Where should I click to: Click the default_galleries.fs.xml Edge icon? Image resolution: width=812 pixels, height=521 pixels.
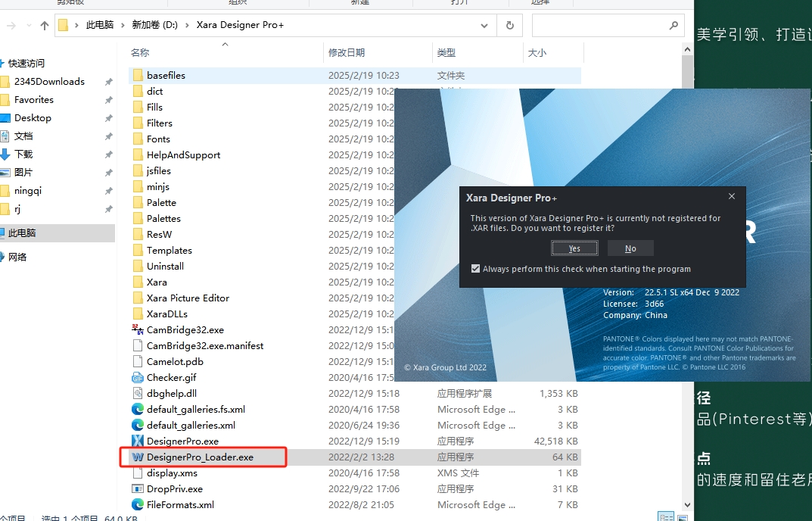click(138, 410)
